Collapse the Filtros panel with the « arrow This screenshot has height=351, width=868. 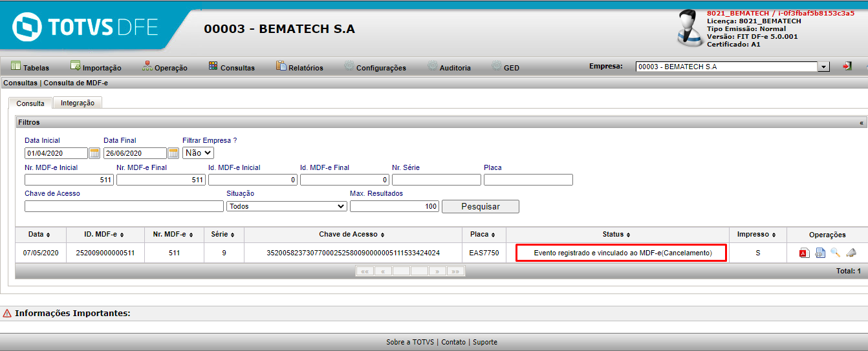pos(861,122)
